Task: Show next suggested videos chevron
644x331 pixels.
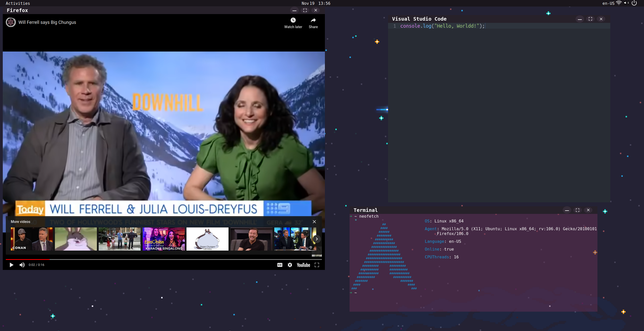Action: [317, 239]
